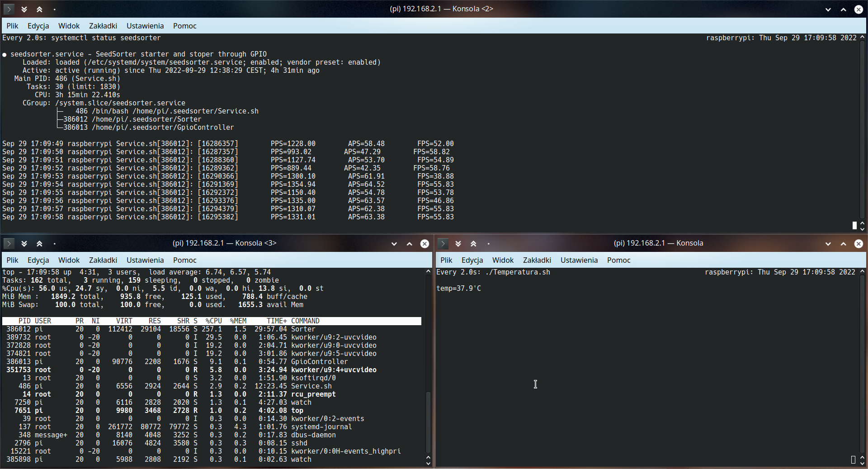Open window menu icon of bottom-right Konsola
The height and width of the screenshot is (469, 868).
coord(443,243)
